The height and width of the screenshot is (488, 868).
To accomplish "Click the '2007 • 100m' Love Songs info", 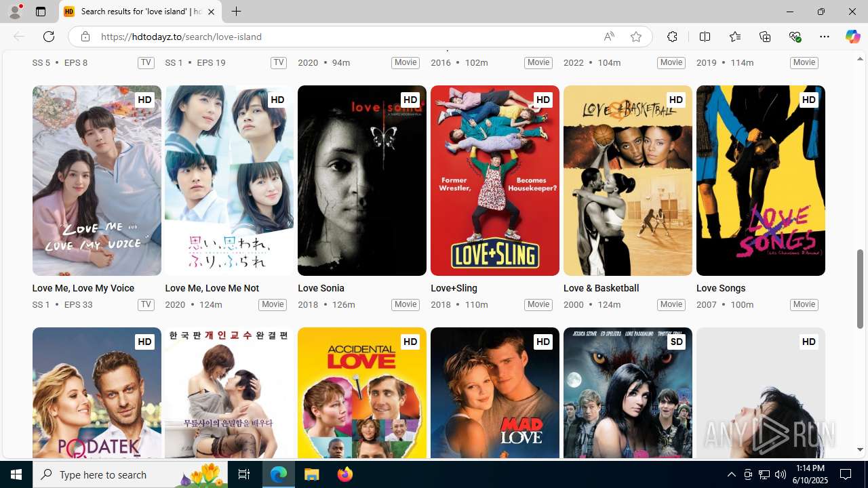I will point(725,304).
